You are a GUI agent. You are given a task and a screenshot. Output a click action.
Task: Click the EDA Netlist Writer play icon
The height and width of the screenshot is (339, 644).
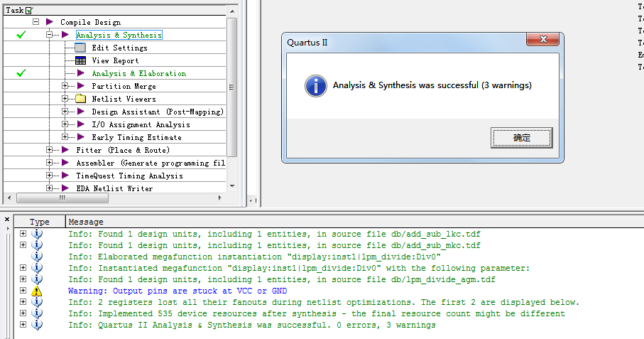[65, 188]
